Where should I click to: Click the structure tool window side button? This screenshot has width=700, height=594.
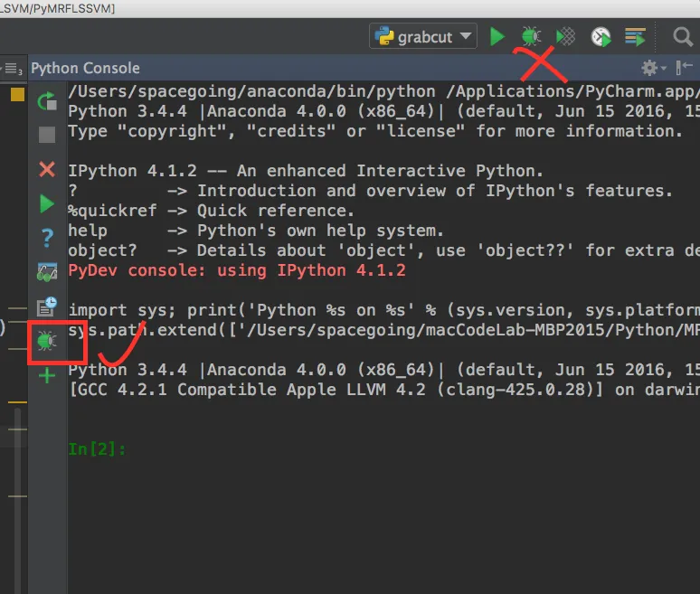(x=12, y=69)
